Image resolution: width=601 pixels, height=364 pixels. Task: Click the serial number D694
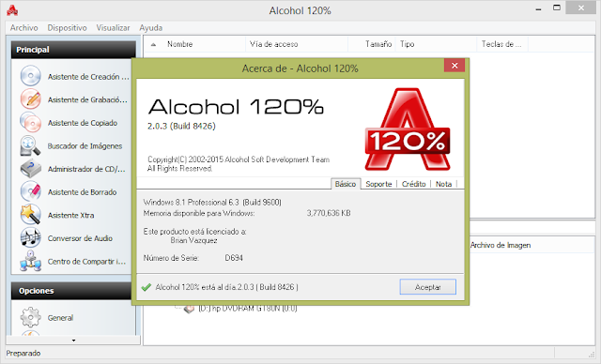pyautogui.click(x=234, y=258)
